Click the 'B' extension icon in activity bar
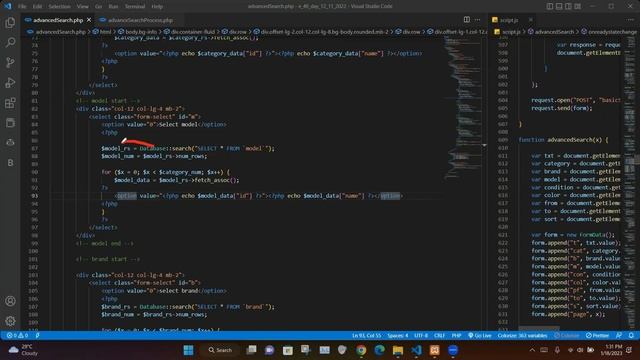This screenshot has height=360, width=640. tap(10, 162)
